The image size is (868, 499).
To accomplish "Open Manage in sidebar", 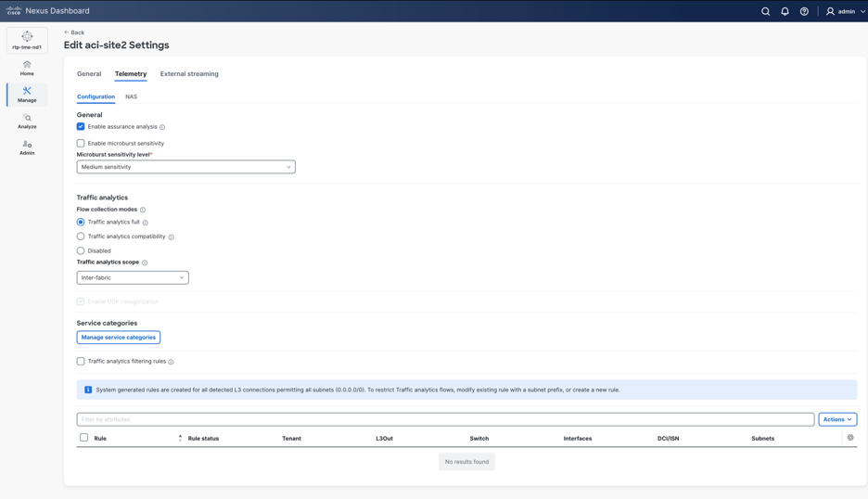I will pyautogui.click(x=27, y=95).
